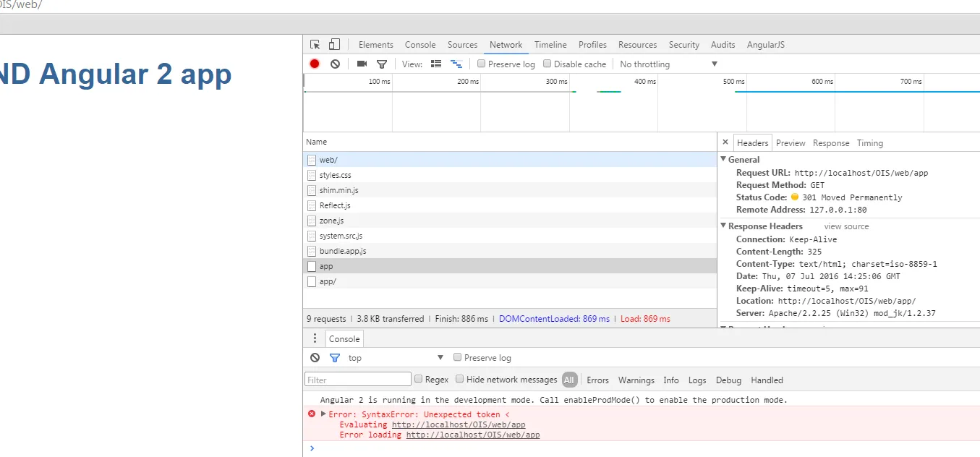Toggle capture screenshots camera icon

coord(362,64)
